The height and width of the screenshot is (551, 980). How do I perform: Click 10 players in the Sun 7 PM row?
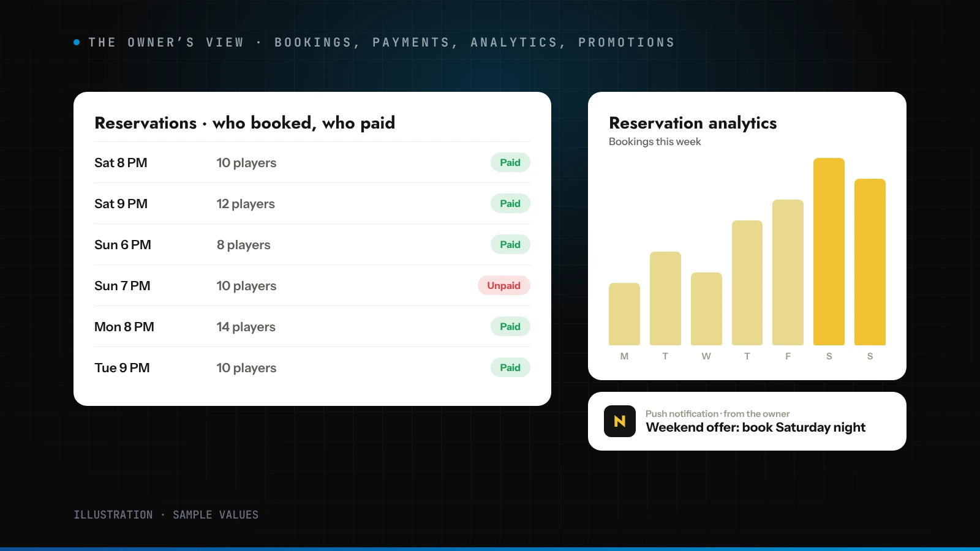pyautogui.click(x=246, y=286)
